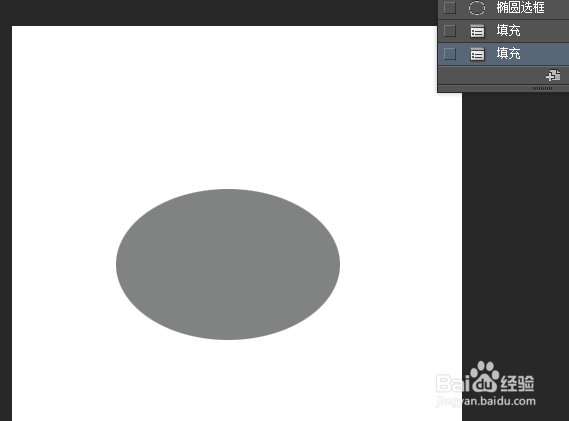Select the 椭圆选框 history state label
This screenshot has height=421, width=569.
(520, 8)
